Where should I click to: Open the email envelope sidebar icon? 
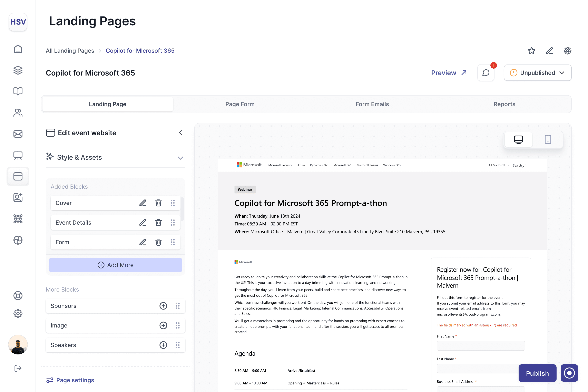click(x=18, y=134)
